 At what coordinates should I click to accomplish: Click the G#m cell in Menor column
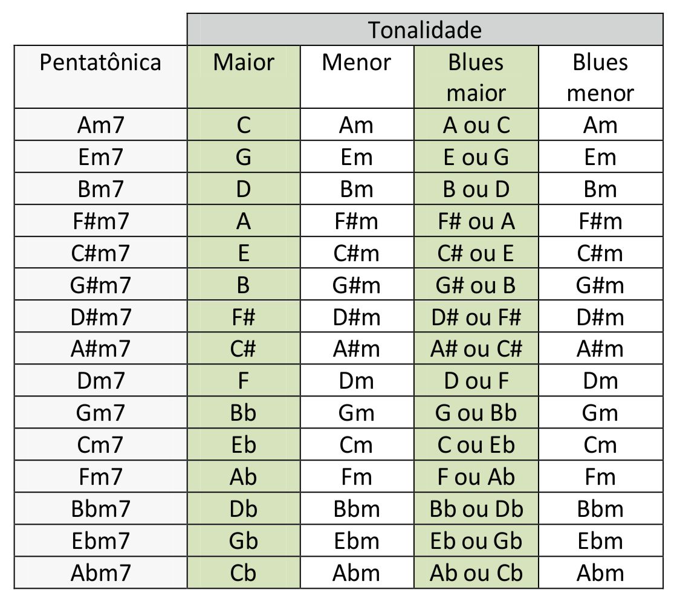(357, 285)
